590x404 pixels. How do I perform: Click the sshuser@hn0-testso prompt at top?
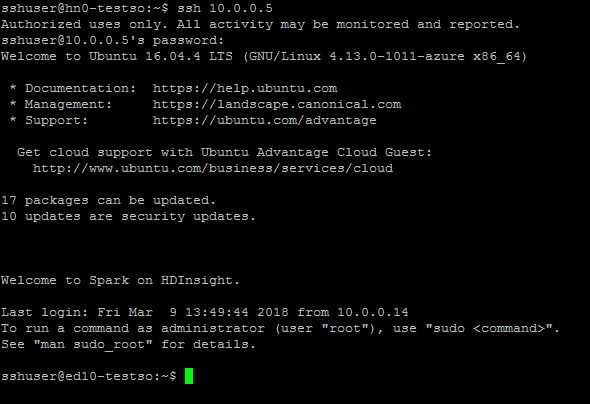[x=85, y=8]
